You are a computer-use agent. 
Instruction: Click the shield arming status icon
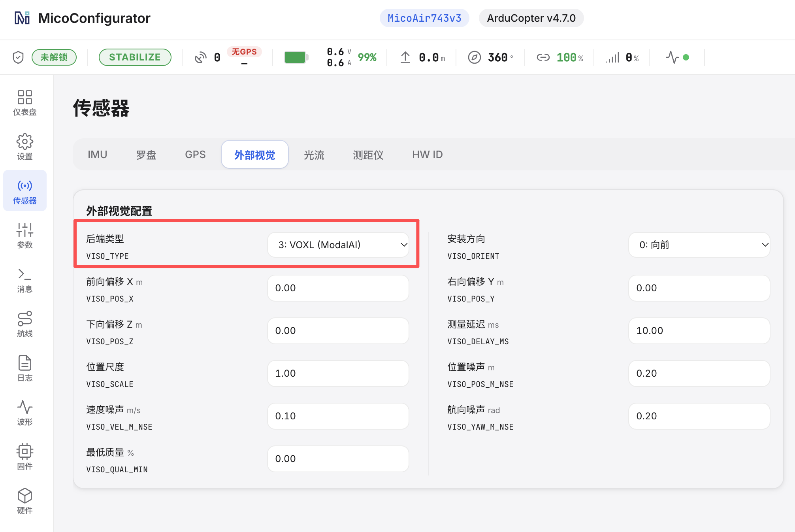(18, 57)
